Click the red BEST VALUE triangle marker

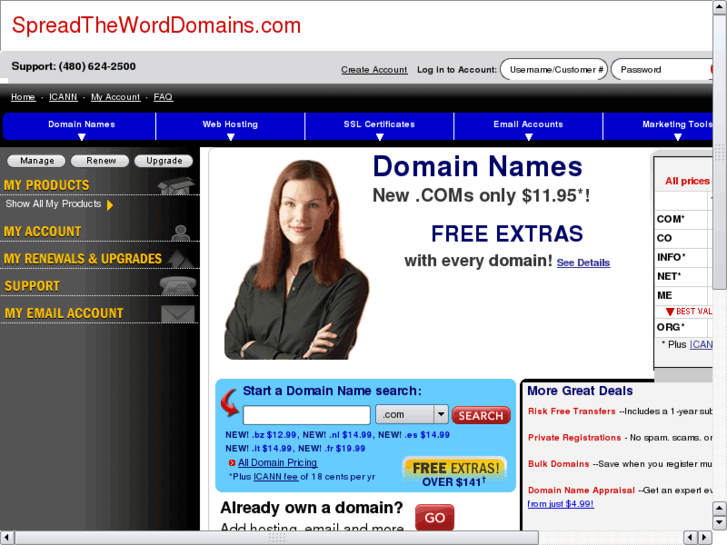(670, 312)
